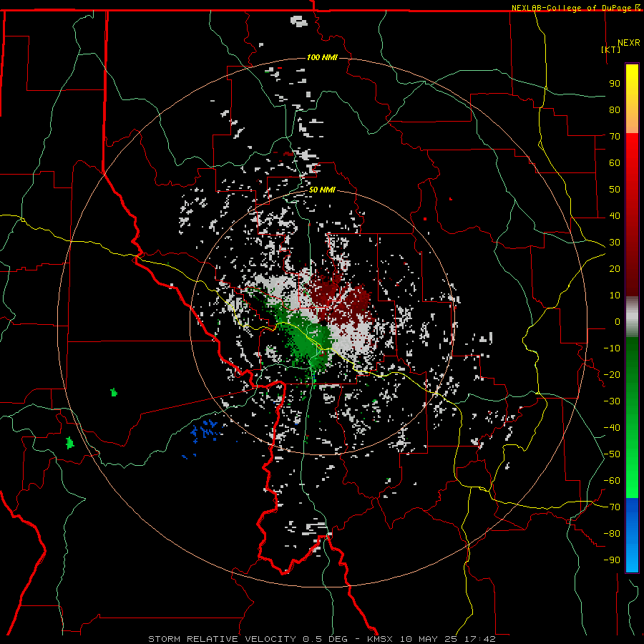
Task: Pick the gray zero-velocity color bar segment
Action: coord(632,317)
